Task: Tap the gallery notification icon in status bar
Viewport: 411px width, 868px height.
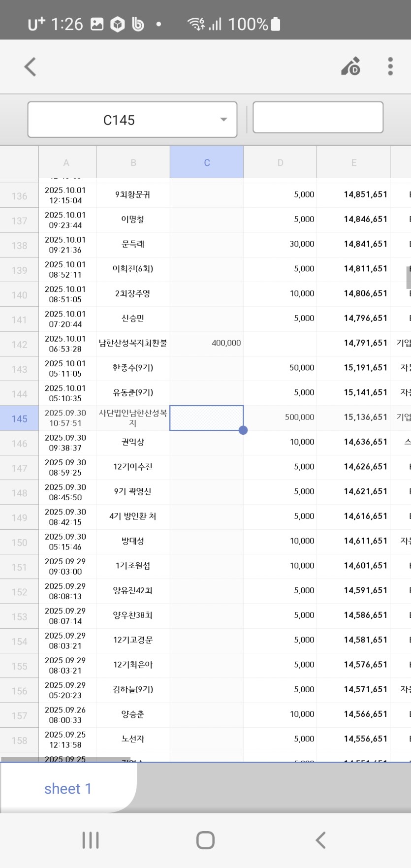Action: coord(97,24)
